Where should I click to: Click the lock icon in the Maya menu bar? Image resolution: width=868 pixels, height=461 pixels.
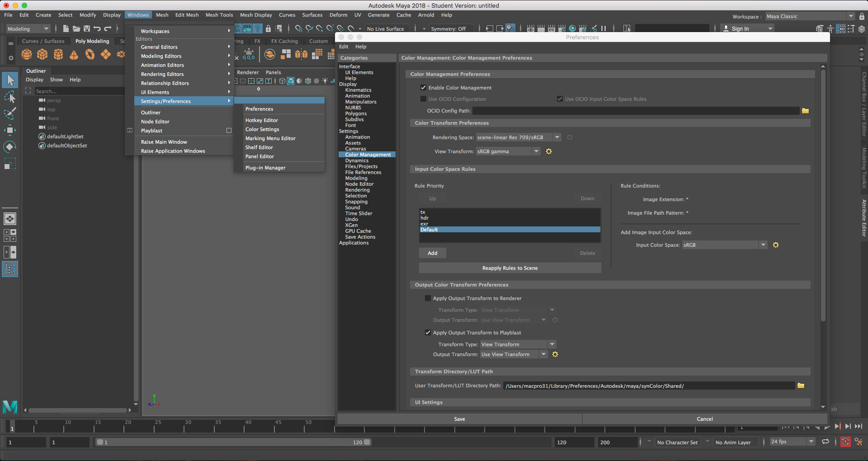862,16
